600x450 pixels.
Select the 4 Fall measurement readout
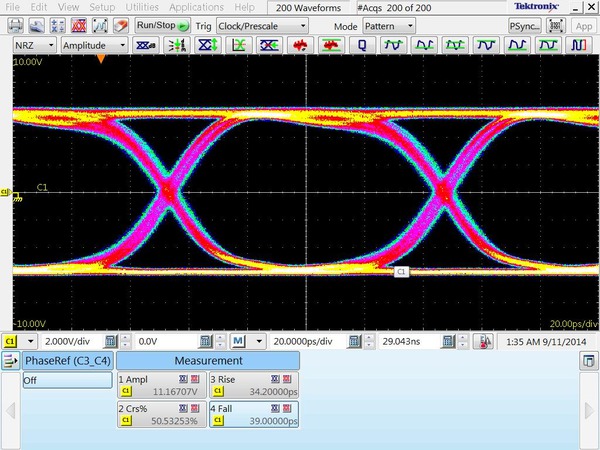point(254,414)
